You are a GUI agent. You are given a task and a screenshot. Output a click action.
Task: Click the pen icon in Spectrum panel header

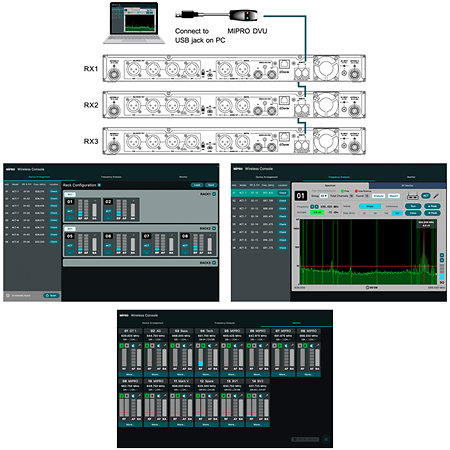(436, 196)
